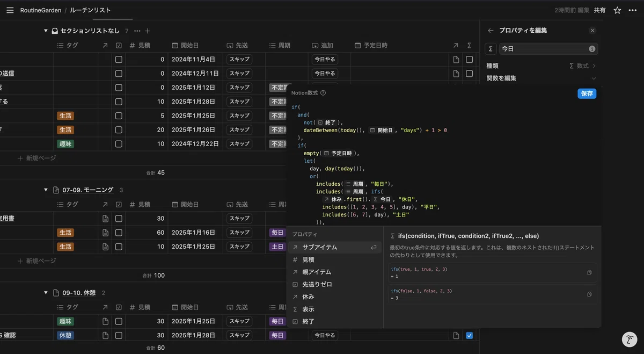Collapse the セクションリストなし group
Viewport: 644px width, 354px height.
pos(46,31)
